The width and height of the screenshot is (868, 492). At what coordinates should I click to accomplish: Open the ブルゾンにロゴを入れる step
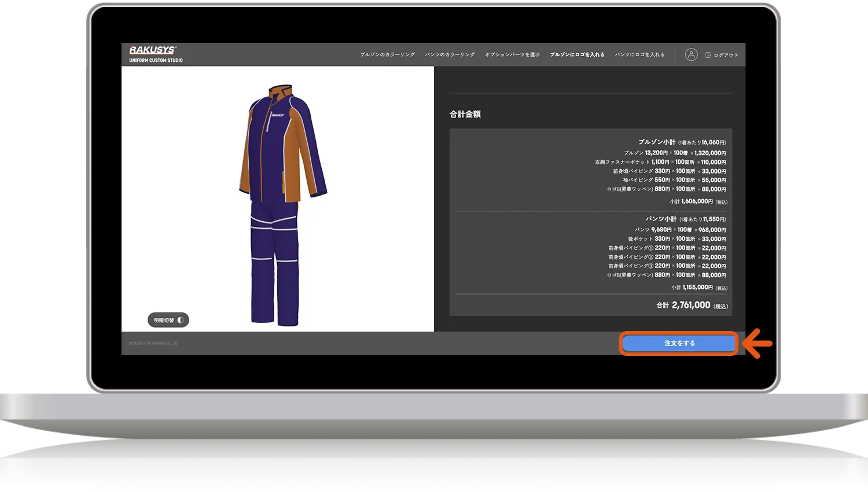pyautogui.click(x=577, y=55)
